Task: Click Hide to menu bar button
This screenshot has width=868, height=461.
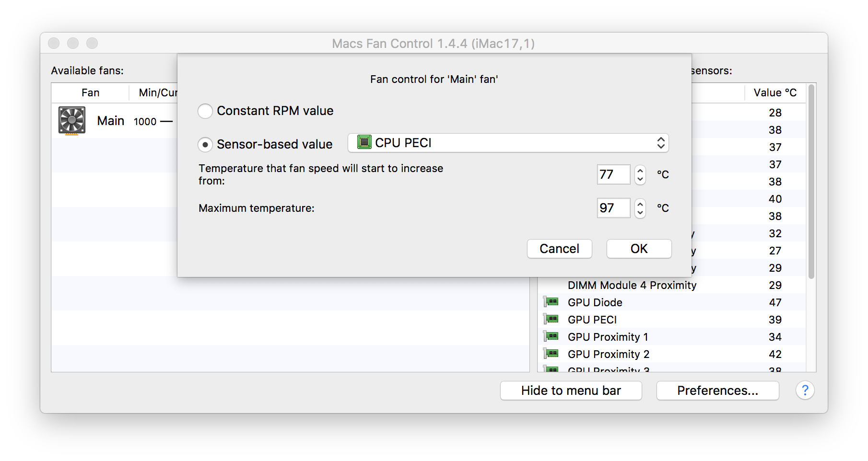Action: click(571, 391)
